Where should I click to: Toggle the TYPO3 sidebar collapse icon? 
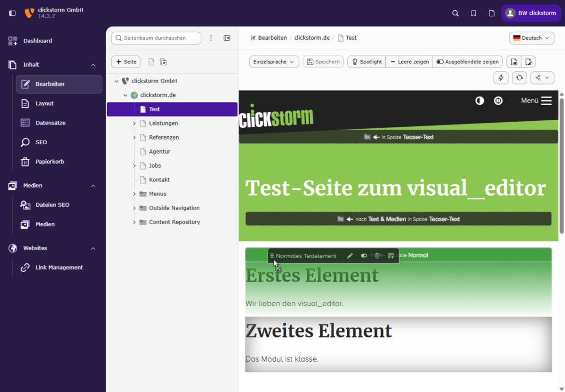12,13
